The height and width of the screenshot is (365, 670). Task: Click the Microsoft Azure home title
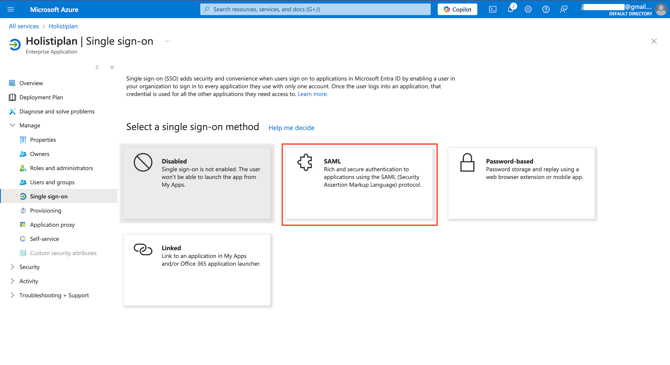coord(54,9)
